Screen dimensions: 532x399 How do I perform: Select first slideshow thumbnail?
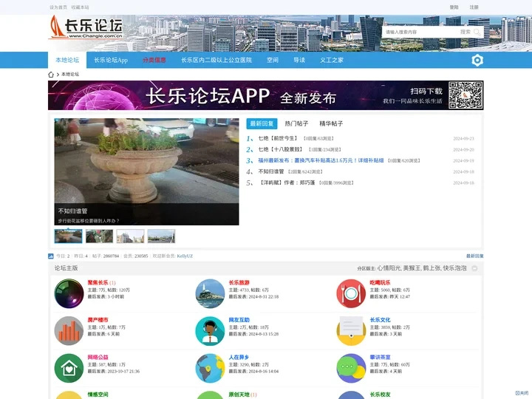pos(68,236)
